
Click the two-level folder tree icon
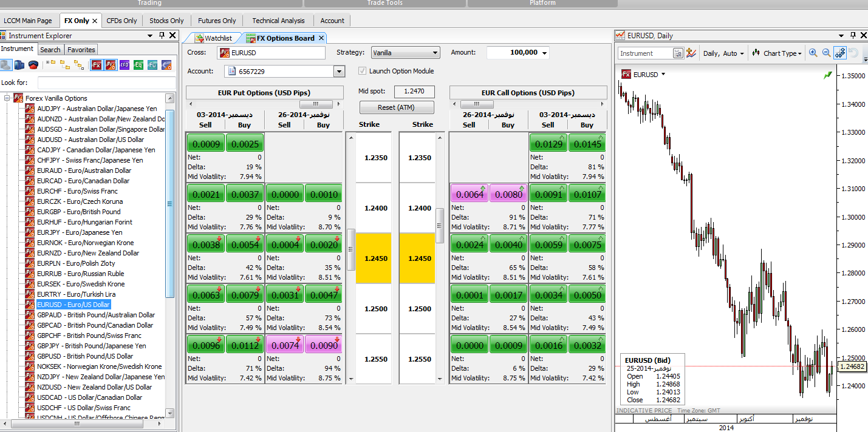[x=64, y=64]
